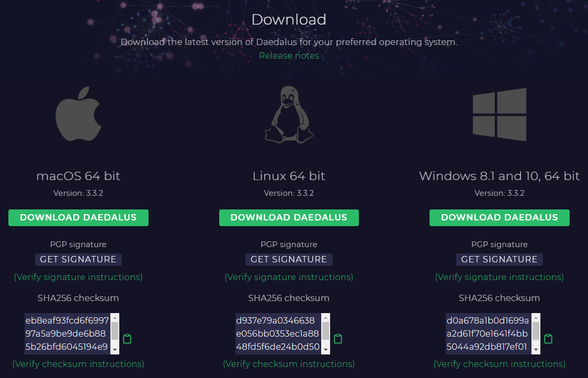The image size is (588, 378).
Task: Click the 'Linux 64 bit' heading
Action: (289, 176)
